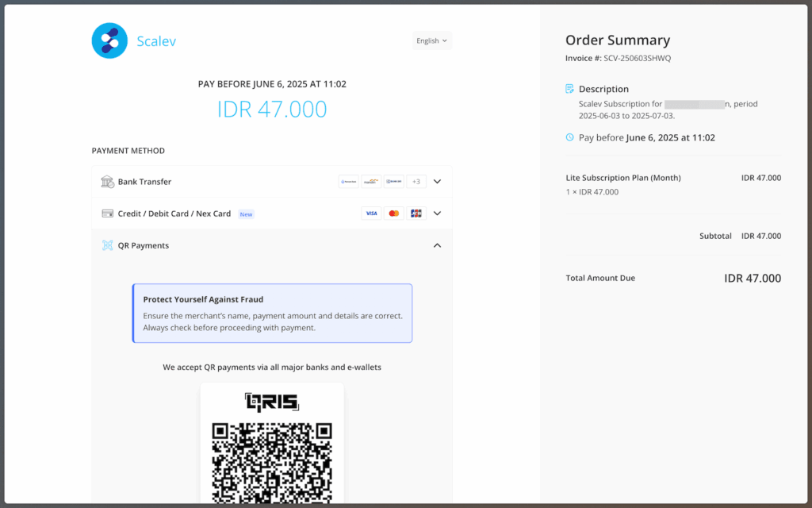Collapse the QR Payments section chevron
This screenshot has height=508, width=812.
pyautogui.click(x=437, y=245)
